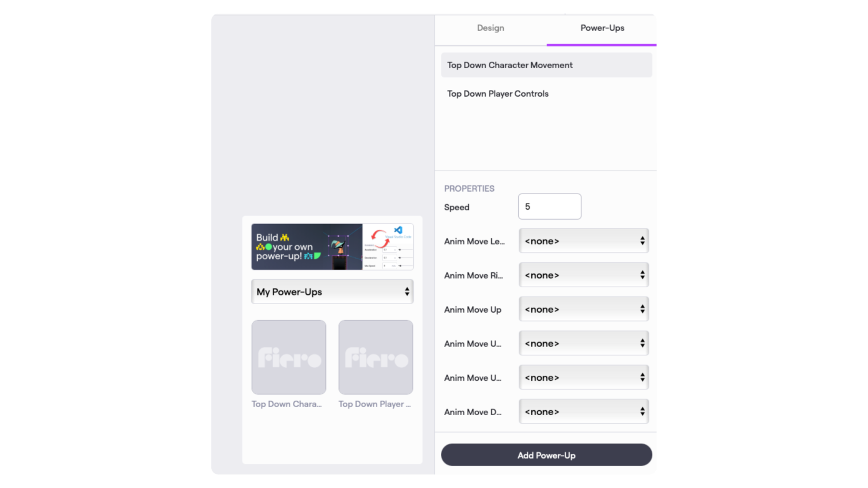Expand the Anim Move Ri... dropdown selector
868x488 pixels.
[x=584, y=275]
